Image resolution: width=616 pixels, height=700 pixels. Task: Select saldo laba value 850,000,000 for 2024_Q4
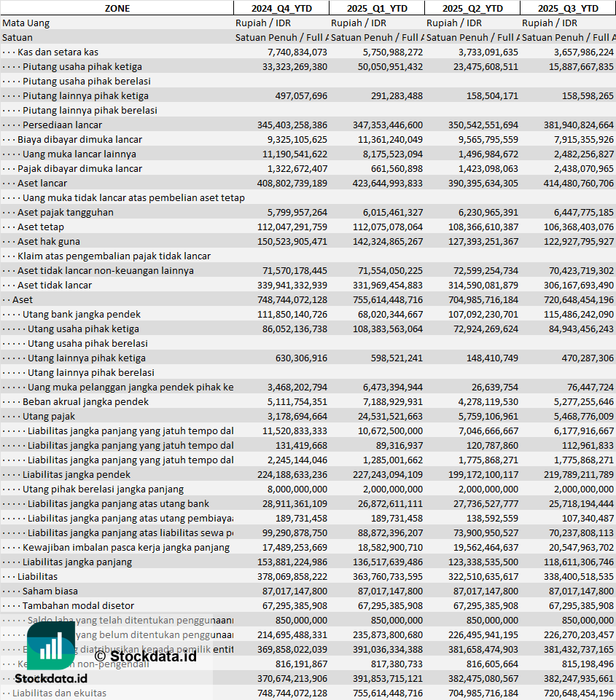(302, 621)
